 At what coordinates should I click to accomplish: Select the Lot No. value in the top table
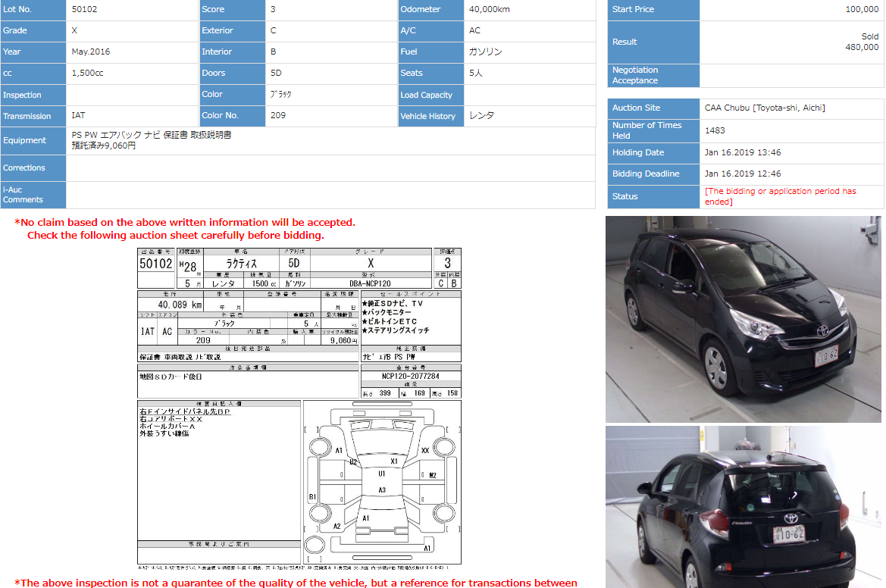pyautogui.click(x=84, y=9)
